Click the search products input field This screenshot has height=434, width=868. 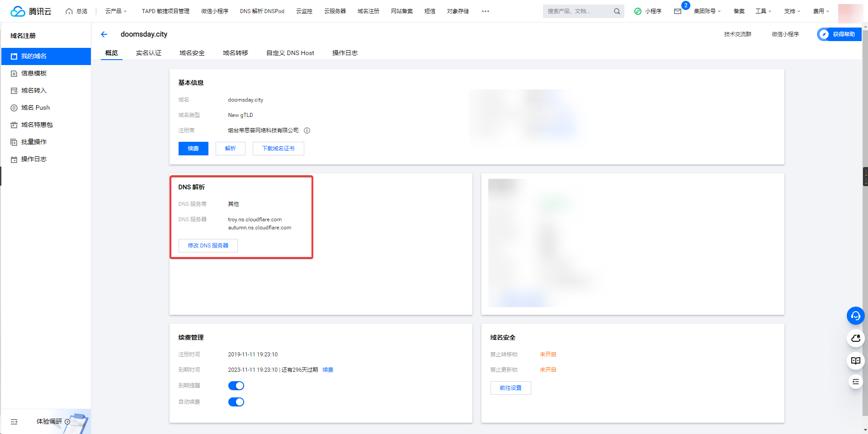point(578,11)
